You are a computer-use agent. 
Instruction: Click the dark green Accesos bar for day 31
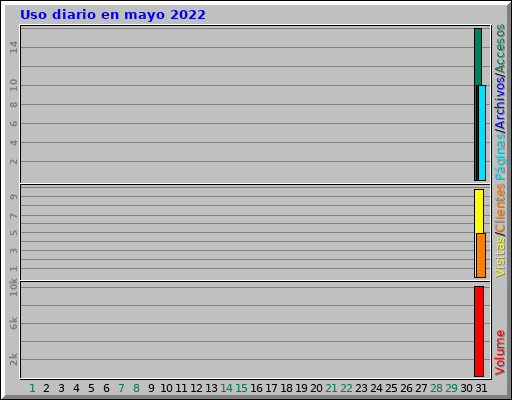pyautogui.click(x=478, y=57)
